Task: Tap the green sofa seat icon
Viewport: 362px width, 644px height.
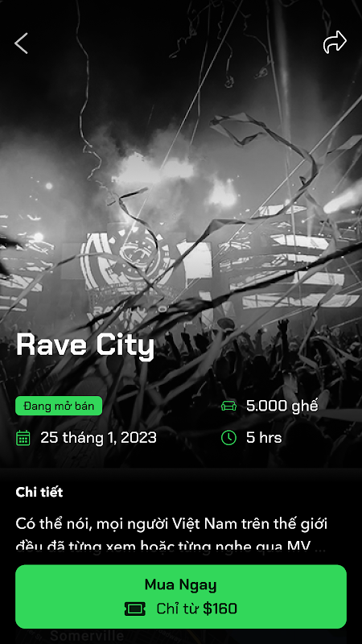Action: [x=228, y=407]
